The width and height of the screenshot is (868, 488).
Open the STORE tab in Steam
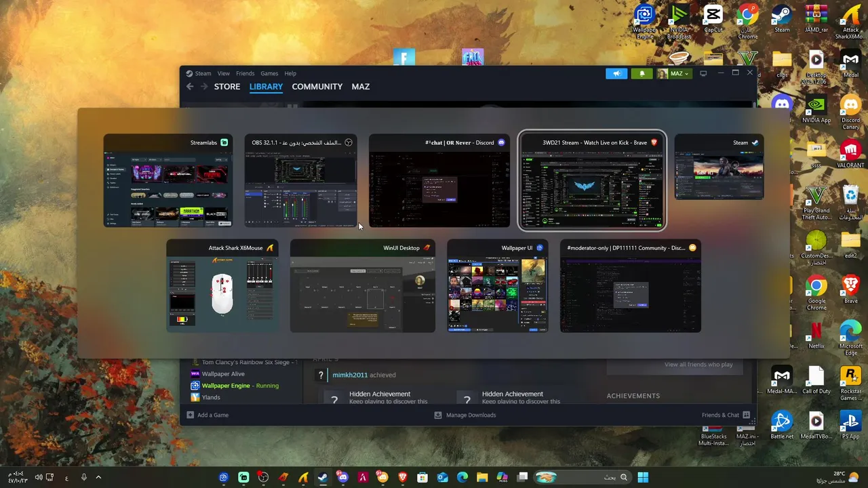227,87
